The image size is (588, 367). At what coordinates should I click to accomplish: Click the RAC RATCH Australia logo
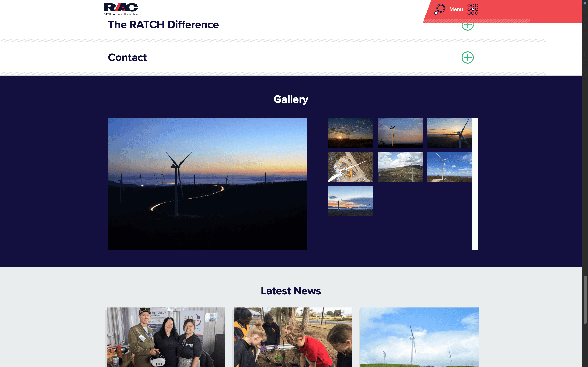point(120,9)
